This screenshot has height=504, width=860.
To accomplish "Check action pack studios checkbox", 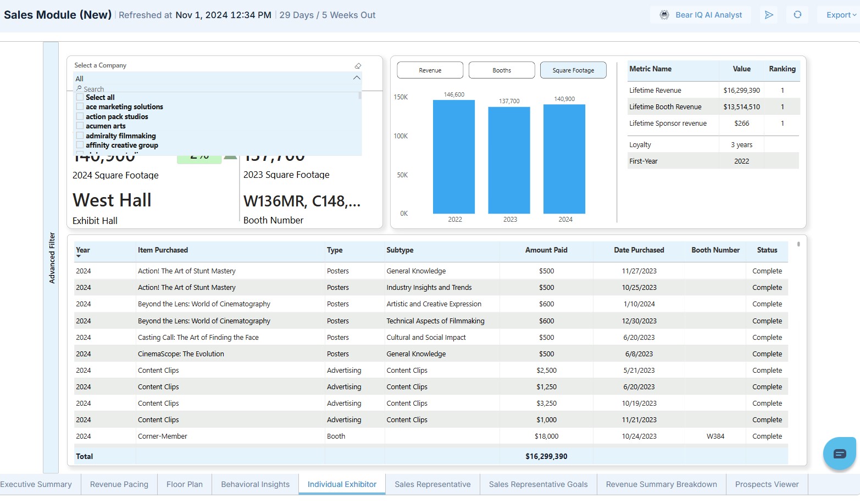I will point(80,116).
